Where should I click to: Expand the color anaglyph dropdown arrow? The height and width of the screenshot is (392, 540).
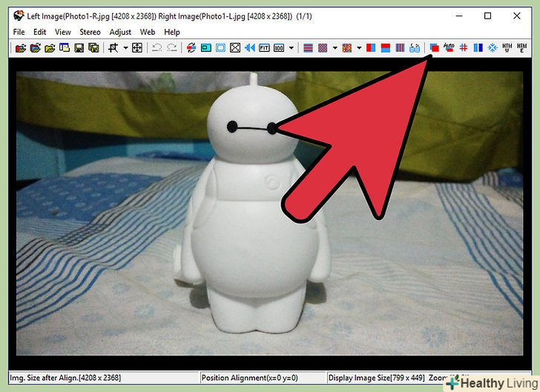coord(359,48)
